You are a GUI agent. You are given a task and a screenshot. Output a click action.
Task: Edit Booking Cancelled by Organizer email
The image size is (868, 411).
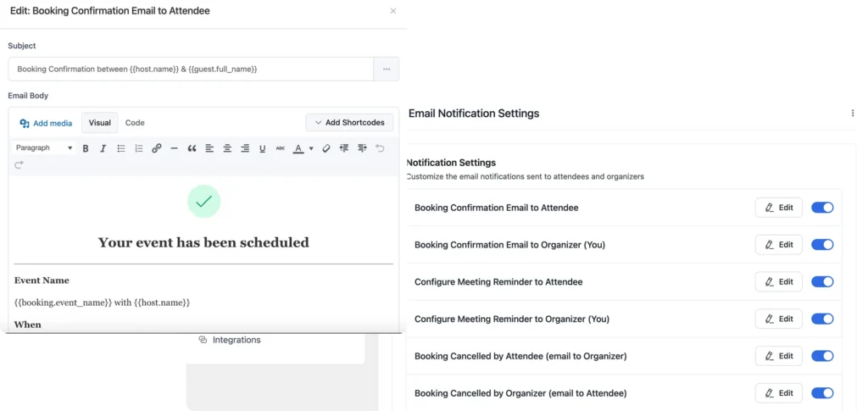[x=778, y=392]
